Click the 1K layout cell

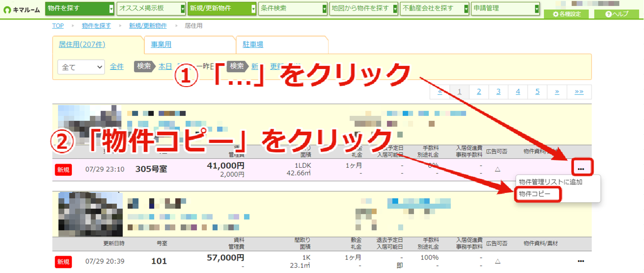(x=306, y=258)
